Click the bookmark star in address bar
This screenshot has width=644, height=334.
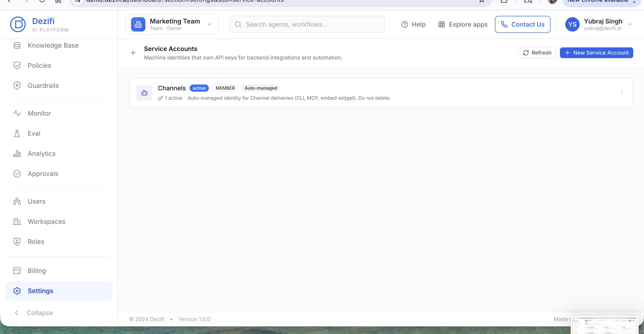click(x=482, y=1)
